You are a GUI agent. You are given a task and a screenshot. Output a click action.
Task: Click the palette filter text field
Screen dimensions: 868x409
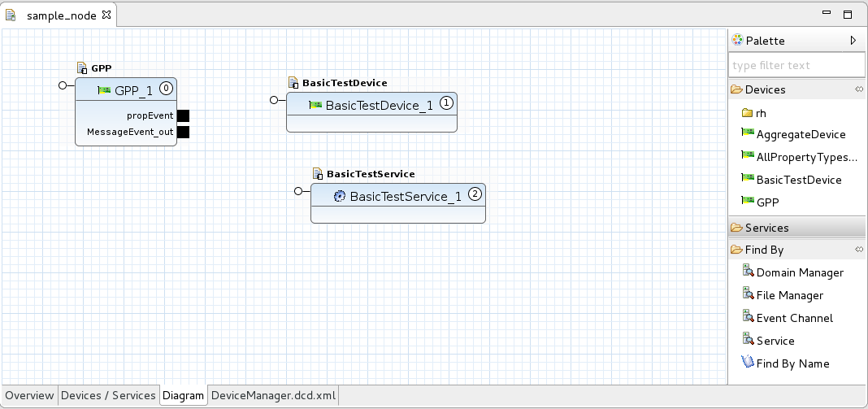pos(795,65)
